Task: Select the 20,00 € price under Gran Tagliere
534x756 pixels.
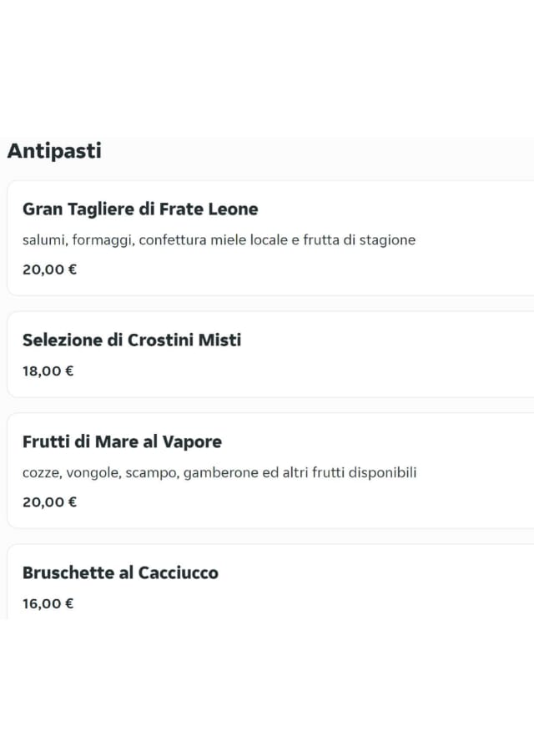Action: pyautogui.click(x=49, y=270)
